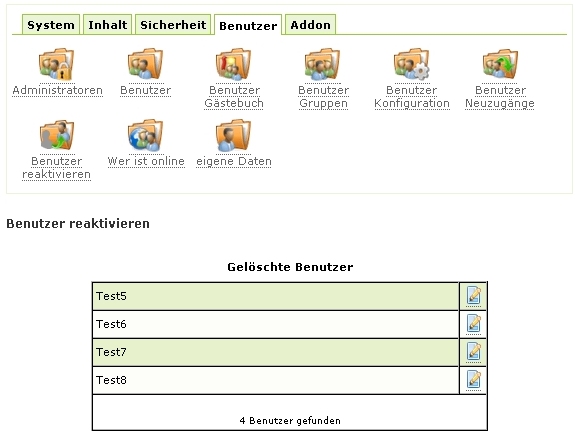Open the Addon tab

click(310, 25)
